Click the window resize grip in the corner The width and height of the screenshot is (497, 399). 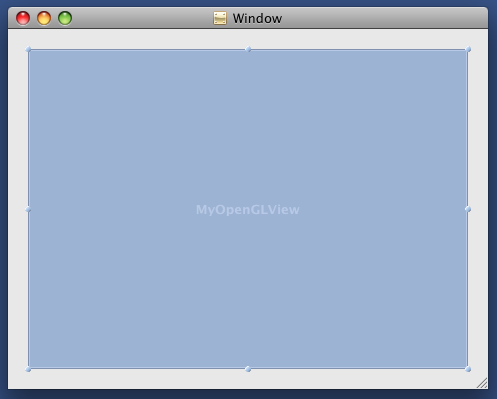click(482, 383)
